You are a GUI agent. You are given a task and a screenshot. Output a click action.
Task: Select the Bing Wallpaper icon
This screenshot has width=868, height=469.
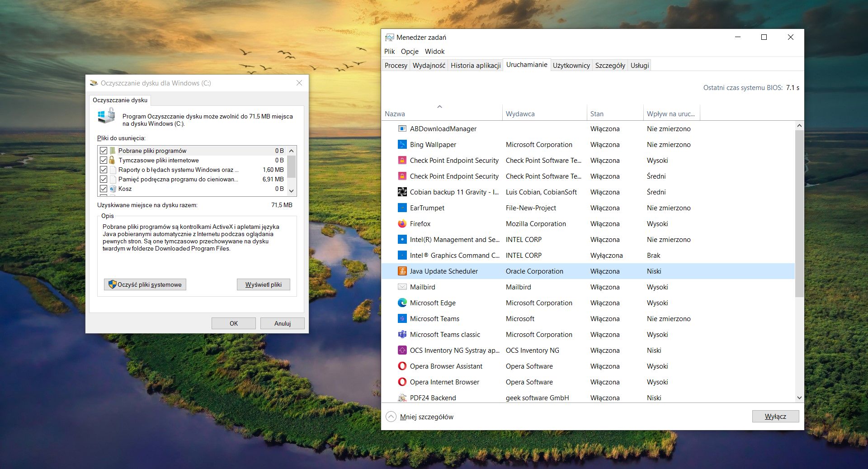(402, 144)
